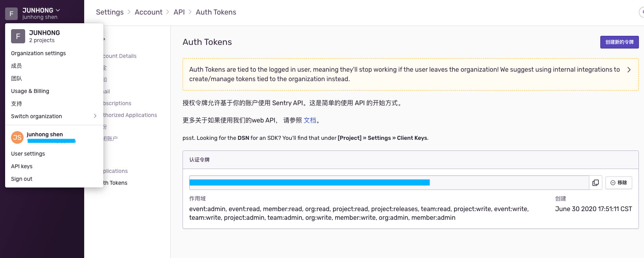Toggle the JUNHONG organization dropdown
The width and height of the screenshot is (644, 258).
point(41,10)
